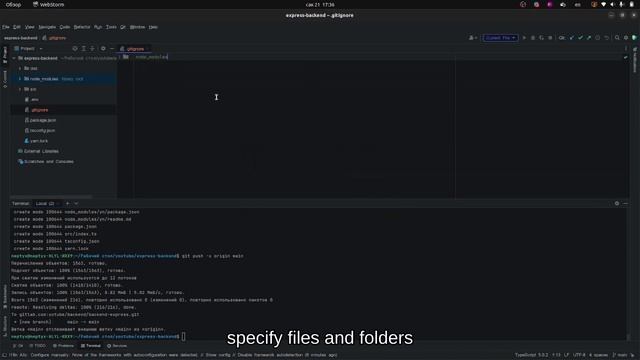This screenshot has height=360, width=640.
Task: Click the Git Show History clock icon
Action: point(598,38)
